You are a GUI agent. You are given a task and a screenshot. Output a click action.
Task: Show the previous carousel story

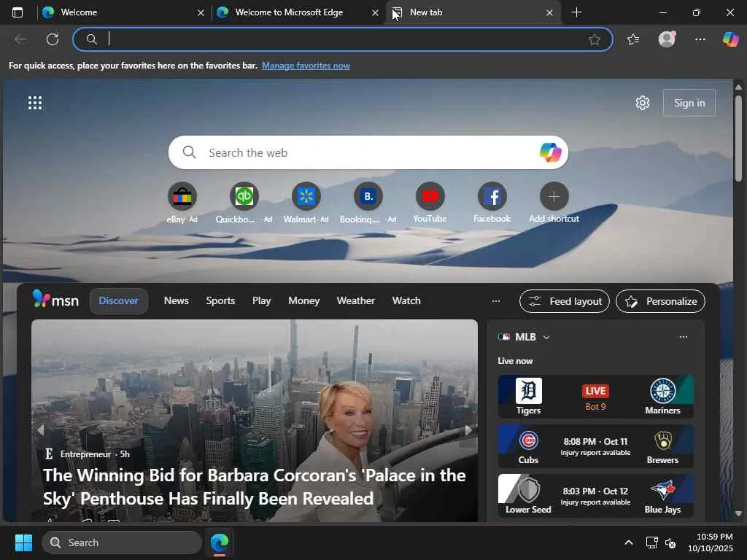click(41, 430)
